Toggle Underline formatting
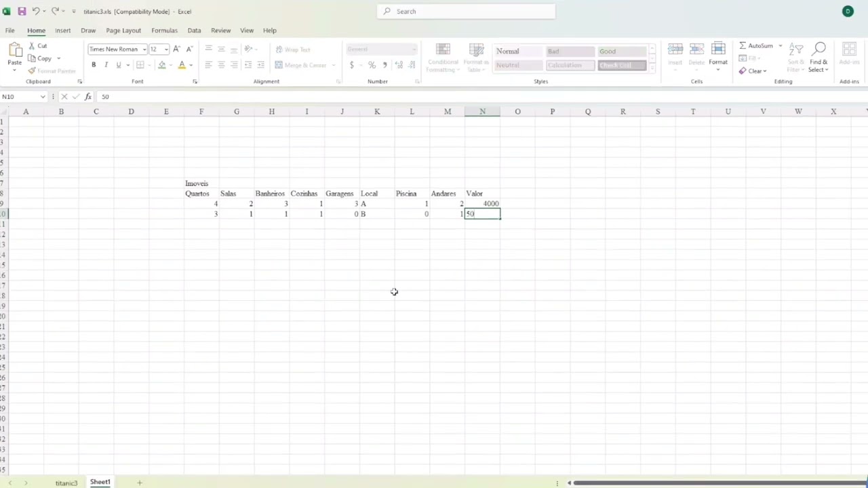 point(118,65)
